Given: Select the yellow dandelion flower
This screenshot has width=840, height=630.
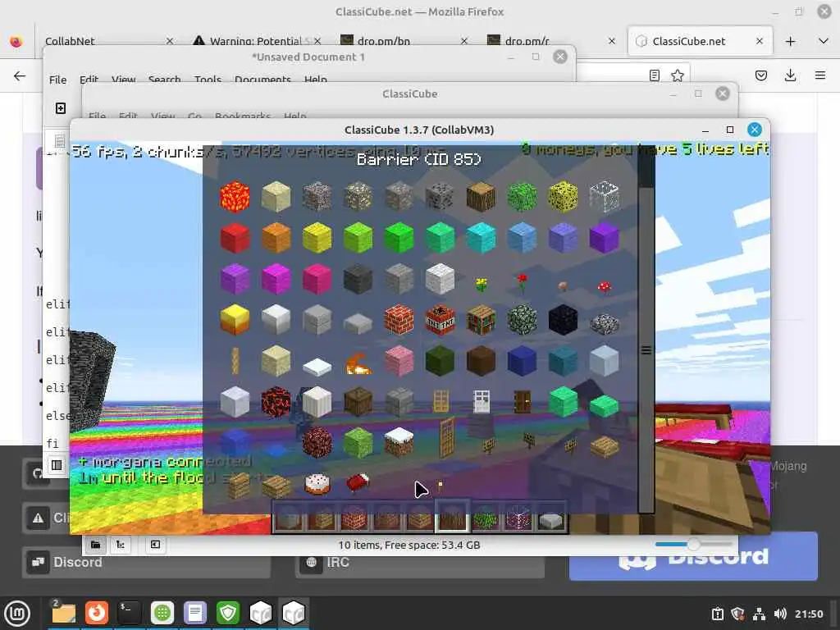Looking at the screenshot, I should point(481,284).
